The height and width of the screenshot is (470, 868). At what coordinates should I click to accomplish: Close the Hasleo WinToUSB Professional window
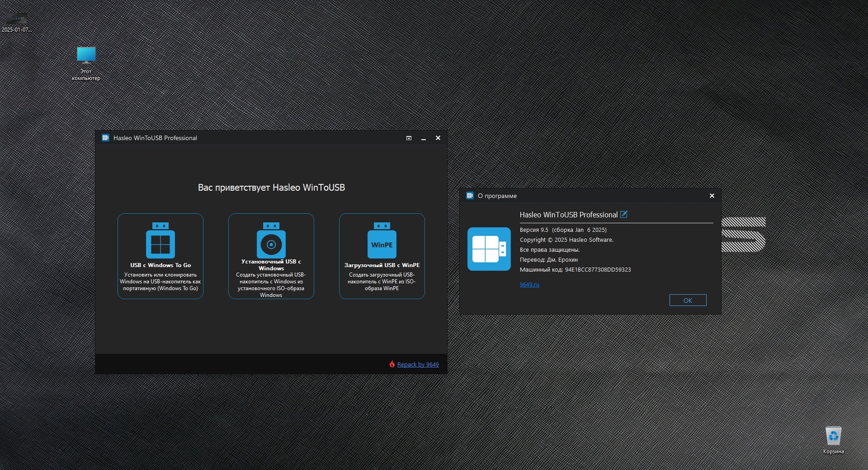[438, 138]
